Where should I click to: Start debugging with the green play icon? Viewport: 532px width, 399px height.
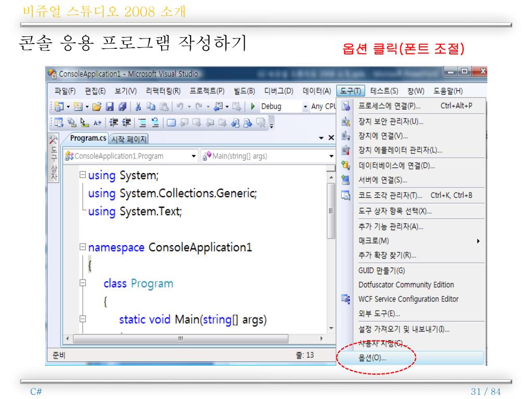tap(253, 107)
